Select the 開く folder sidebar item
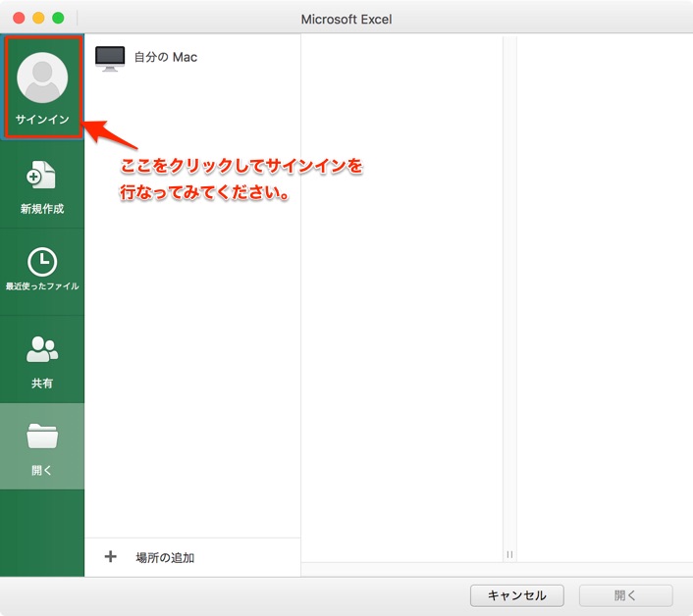Image resolution: width=693 pixels, height=616 pixels. pyautogui.click(x=42, y=446)
